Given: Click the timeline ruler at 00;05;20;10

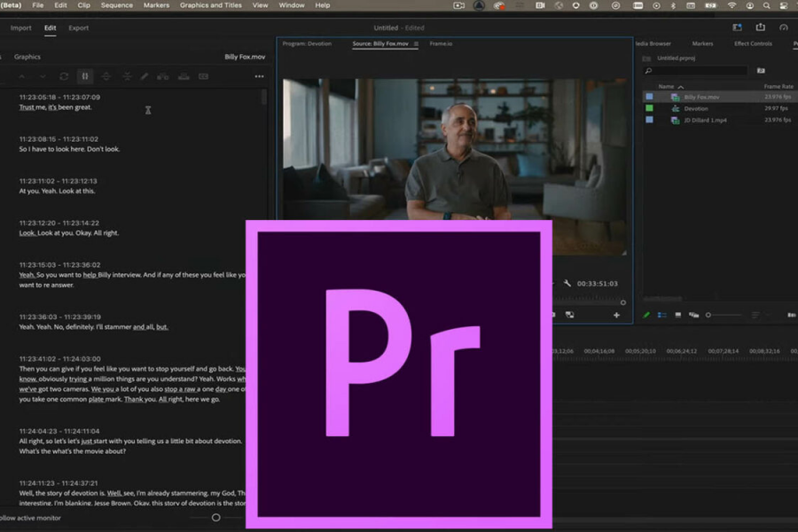Looking at the screenshot, I should (640, 351).
